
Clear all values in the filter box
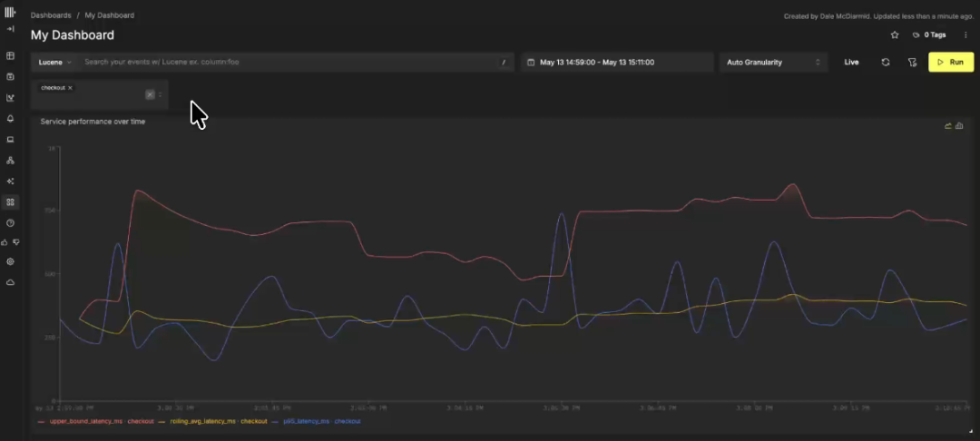(x=150, y=94)
